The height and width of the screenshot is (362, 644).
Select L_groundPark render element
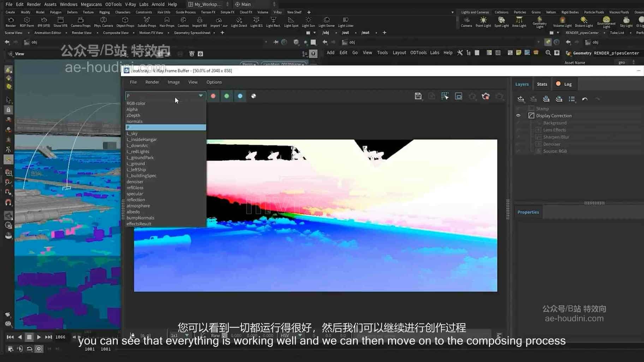pyautogui.click(x=166, y=158)
